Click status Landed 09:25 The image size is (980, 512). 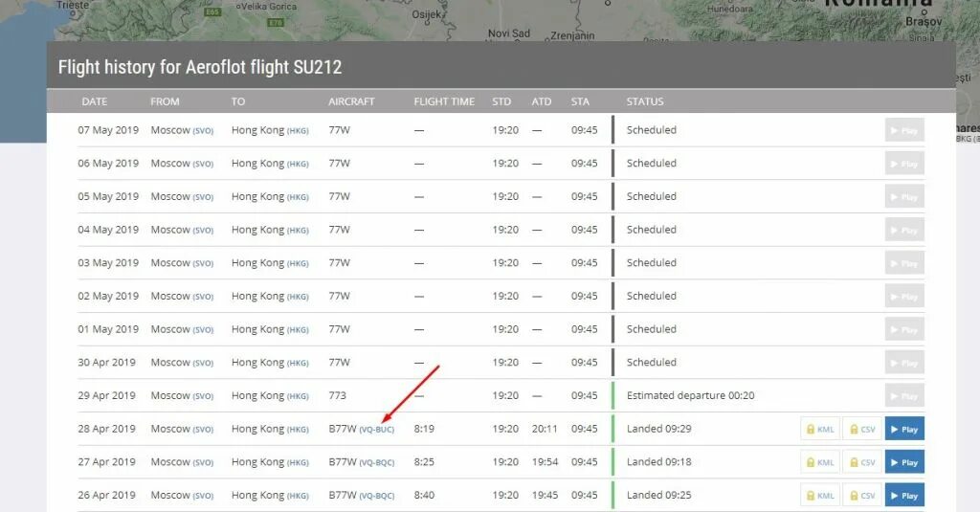[x=658, y=495]
